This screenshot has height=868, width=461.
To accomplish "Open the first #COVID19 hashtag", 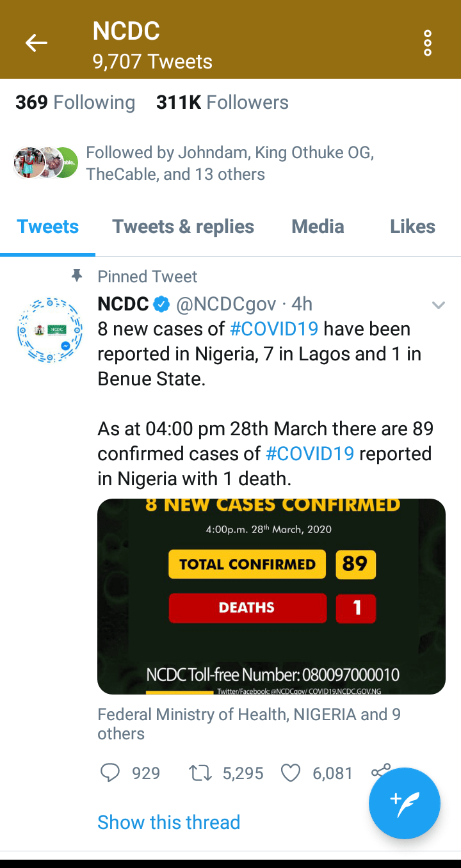I will tap(274, 329).
